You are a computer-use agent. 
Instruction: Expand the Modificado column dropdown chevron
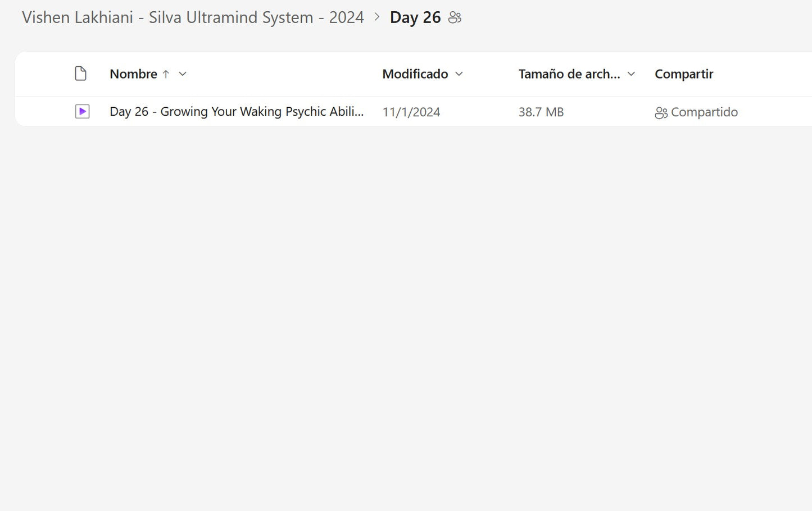[459, 74]
